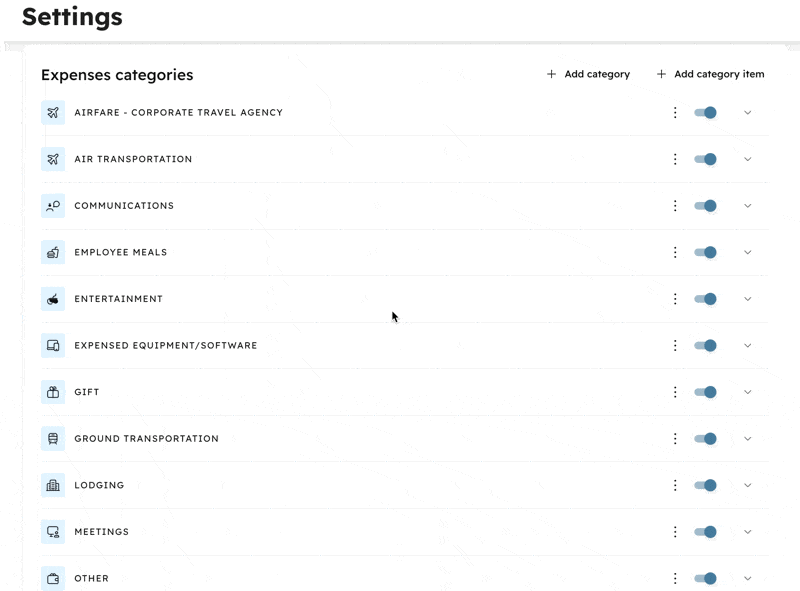Click the Air Transportation plane icon
Viewport: 800px width, 591px height.
[x=53, y=159]
